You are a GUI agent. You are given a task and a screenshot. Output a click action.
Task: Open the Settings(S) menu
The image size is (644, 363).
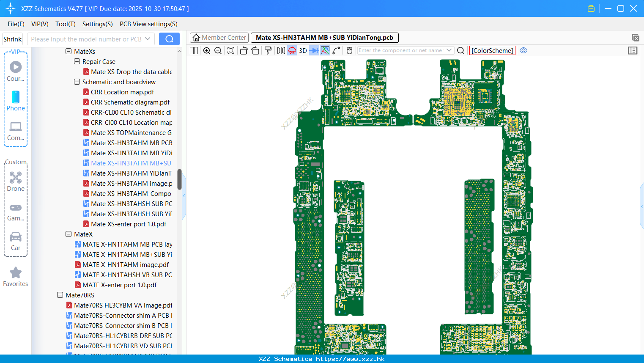[98, 24]
